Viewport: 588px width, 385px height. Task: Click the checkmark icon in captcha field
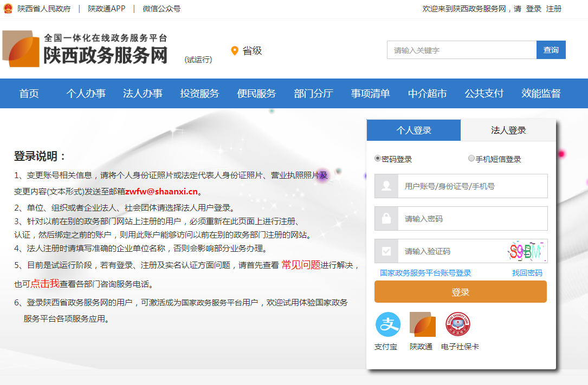(x=386, y=251)
